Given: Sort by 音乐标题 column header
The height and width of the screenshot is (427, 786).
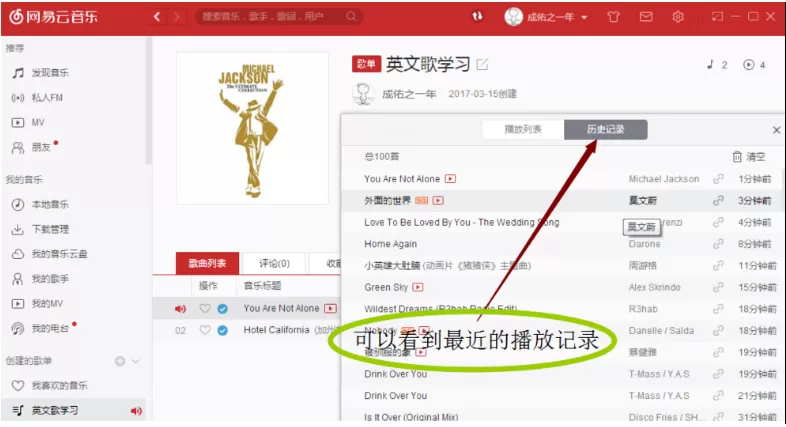Looking at the screenshot, I should [x=262, y=286].
